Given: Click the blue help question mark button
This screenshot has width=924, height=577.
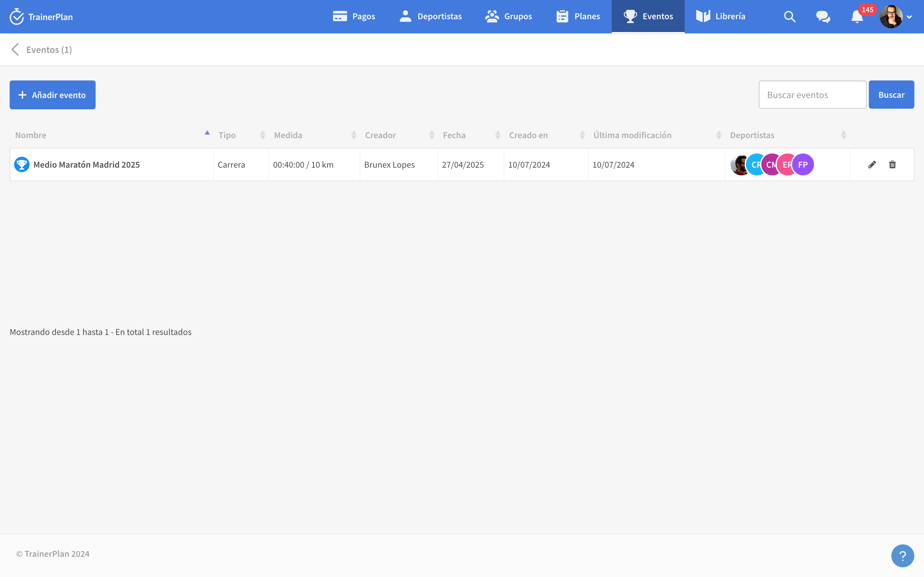Looking at the screenshot, I should click(902, 556).
